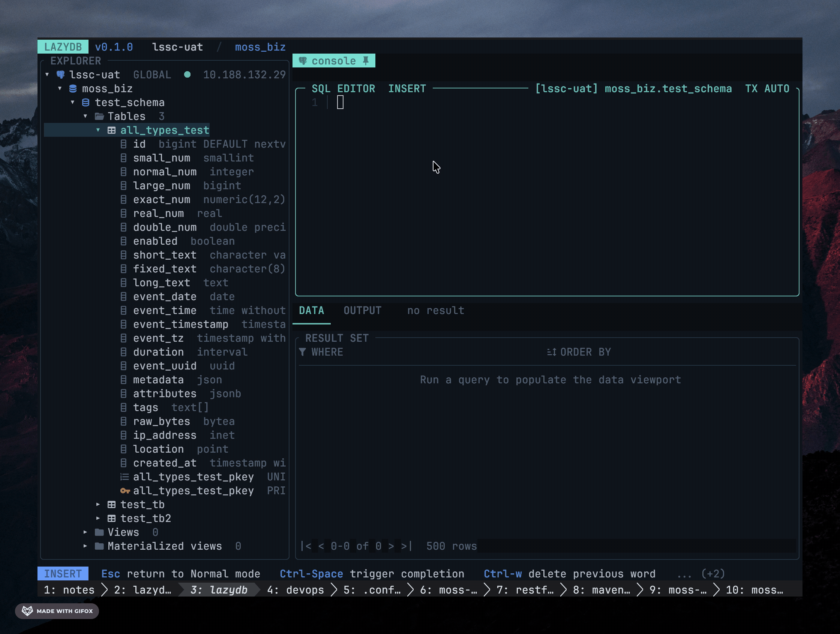
Task: Click the v0.1.0 version label
Action: click(114, 47)
